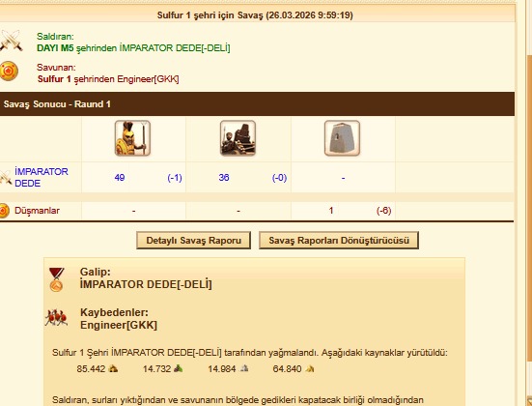532x406 pixels.
Task: Click the battle title with date 26.03.2026
Action: (255, 15)
